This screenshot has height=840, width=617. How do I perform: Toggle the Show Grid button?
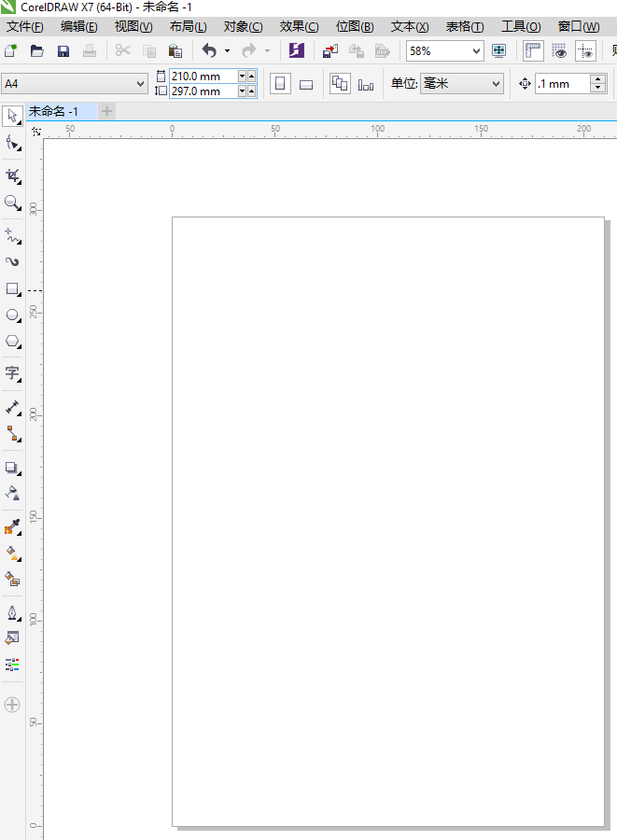(559, 51)
